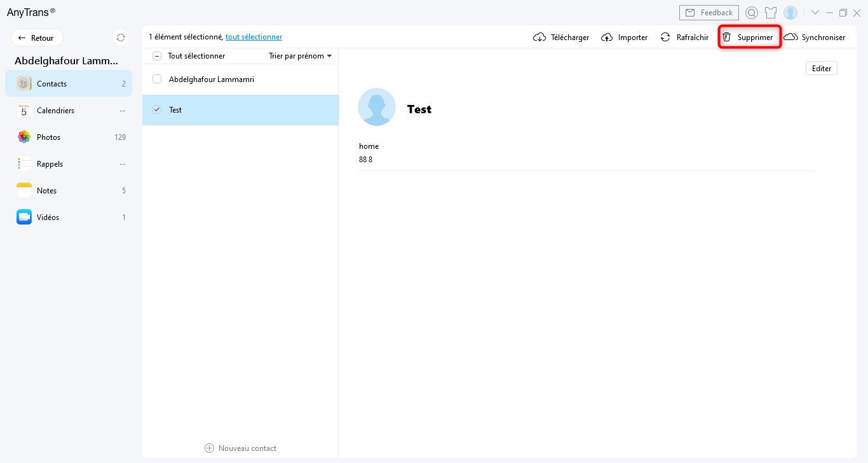Open the Feedback button
The width and height of the screenshot is (868, 463).
(709, 13)
